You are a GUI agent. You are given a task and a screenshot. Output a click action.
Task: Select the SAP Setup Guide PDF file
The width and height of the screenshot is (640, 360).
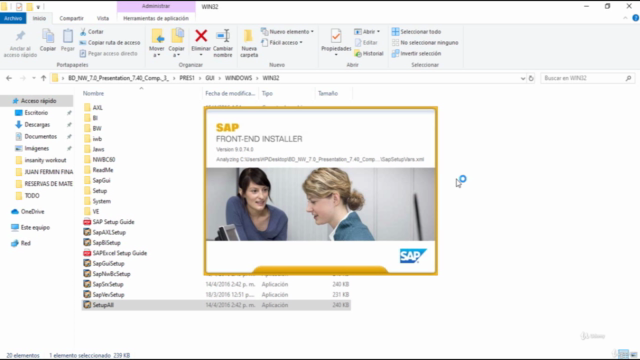point(109,222)
